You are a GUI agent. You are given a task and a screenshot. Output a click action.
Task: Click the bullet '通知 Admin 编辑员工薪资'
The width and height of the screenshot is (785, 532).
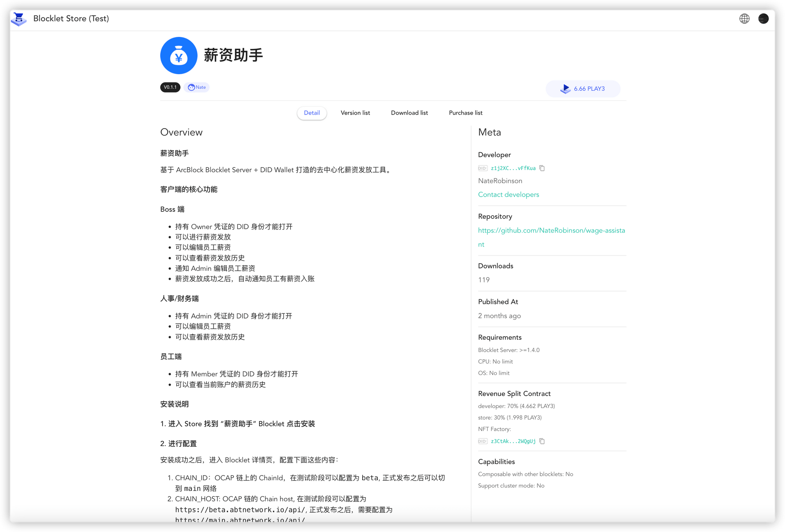[215, 268]
